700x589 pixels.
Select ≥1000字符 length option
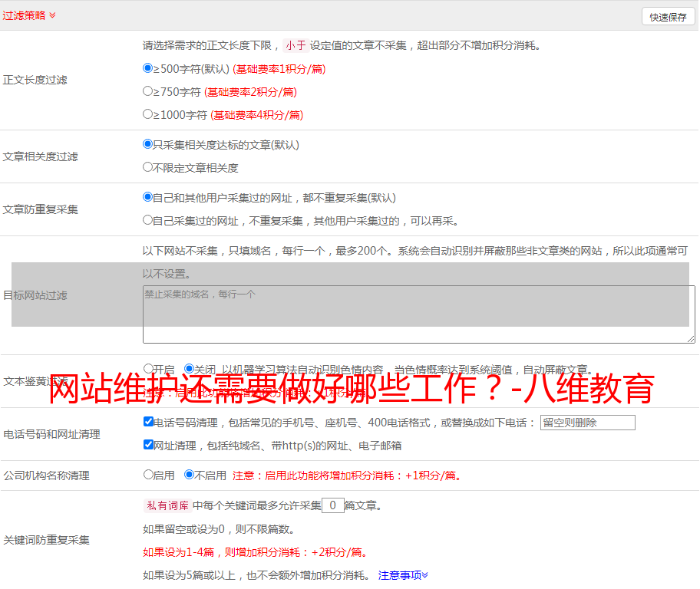[148, 114]
